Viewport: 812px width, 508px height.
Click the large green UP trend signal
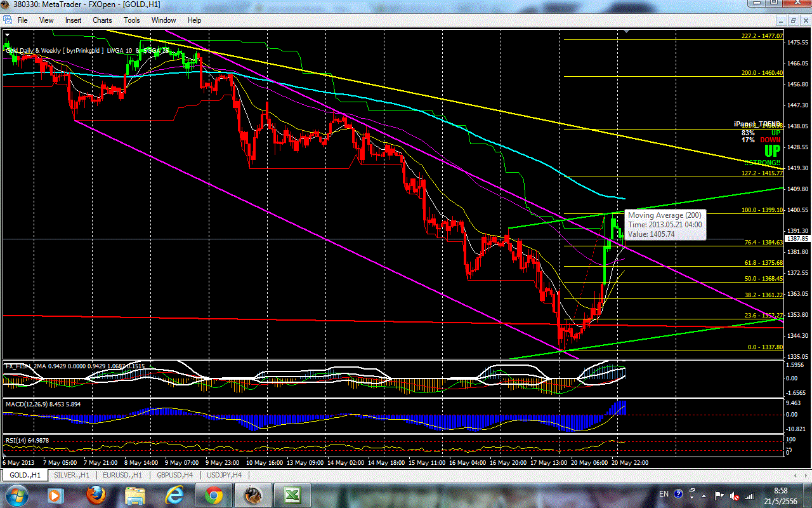[x=772, y=151]
